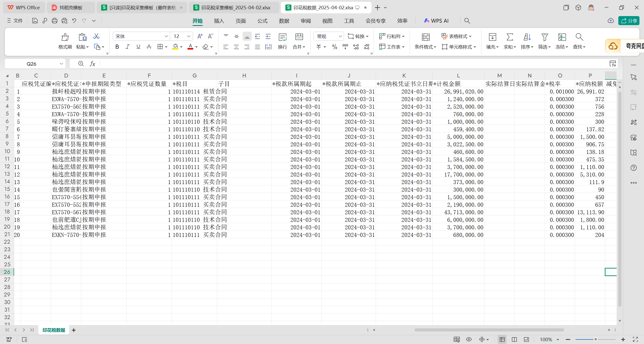
Task: Toggle eye-protection mode in status bar
Action: coord(469,339)
